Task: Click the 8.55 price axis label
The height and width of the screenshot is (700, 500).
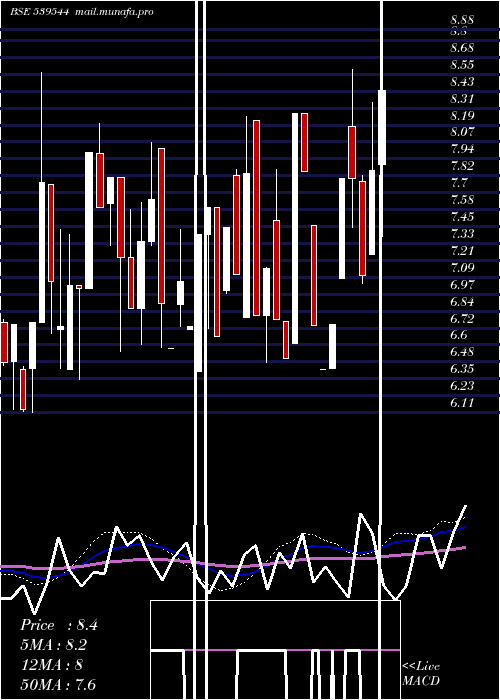Action: [462, 65]
